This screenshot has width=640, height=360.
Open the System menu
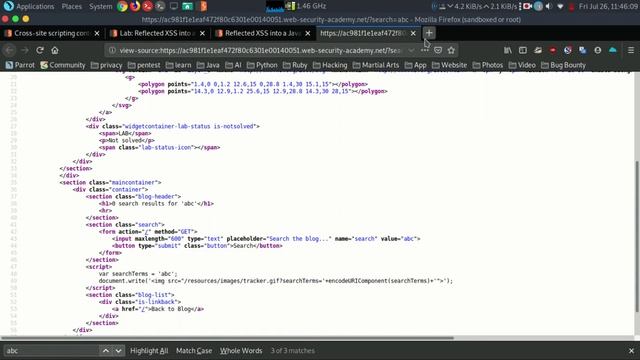point(100,6)
